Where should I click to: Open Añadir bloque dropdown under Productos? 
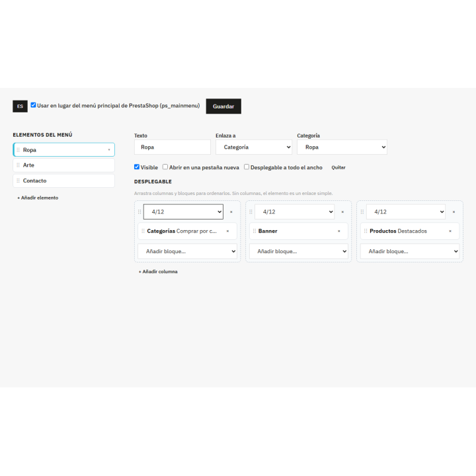410,251
